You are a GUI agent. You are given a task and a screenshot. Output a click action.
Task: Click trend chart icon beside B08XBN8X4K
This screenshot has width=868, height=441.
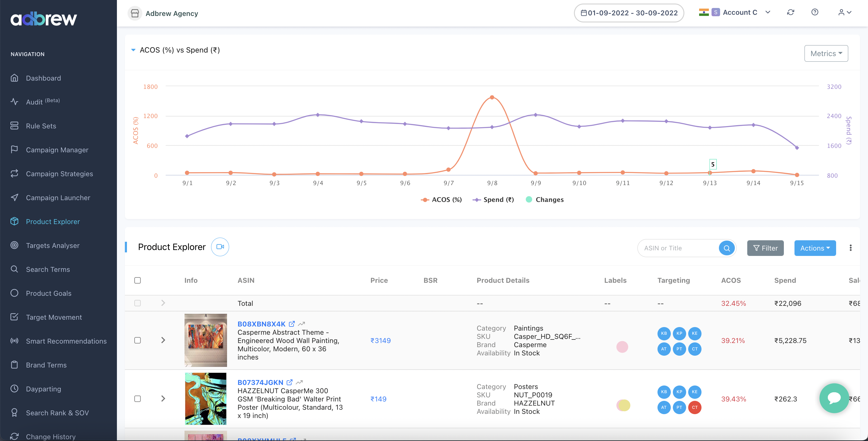click(301, 324)
